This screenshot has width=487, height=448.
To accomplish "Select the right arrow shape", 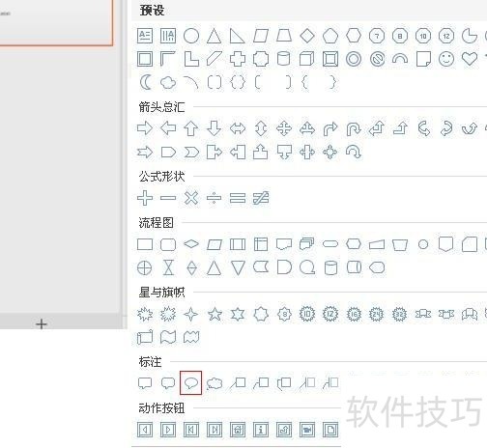I will pyautogui.click(x=145, y=128).
